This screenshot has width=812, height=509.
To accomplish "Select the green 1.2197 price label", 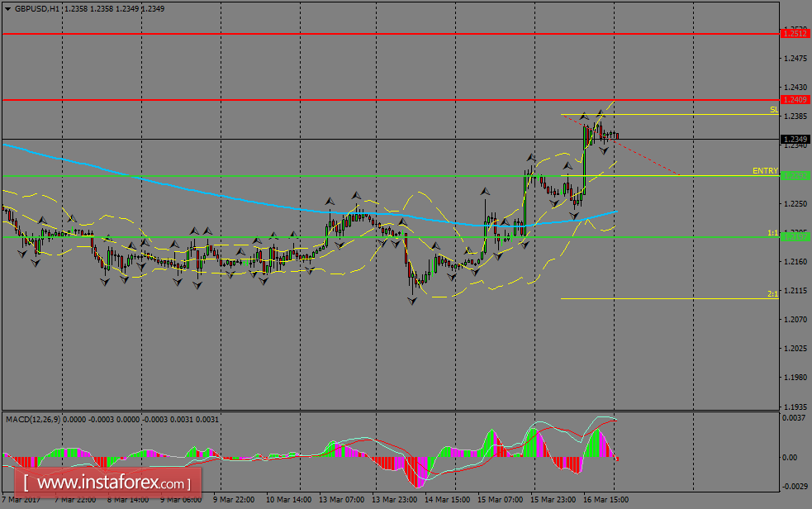I will 795,236.
